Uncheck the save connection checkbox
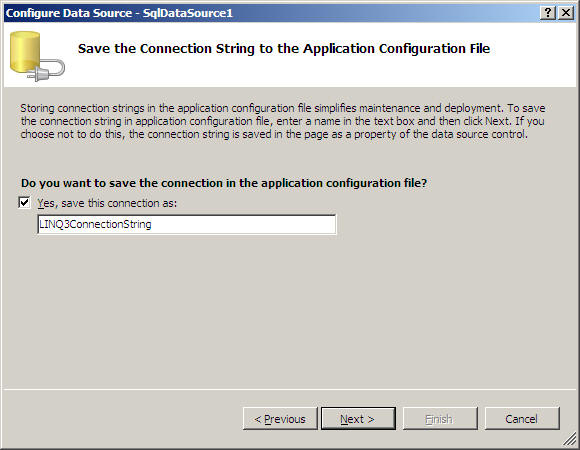 pos(24,203)
